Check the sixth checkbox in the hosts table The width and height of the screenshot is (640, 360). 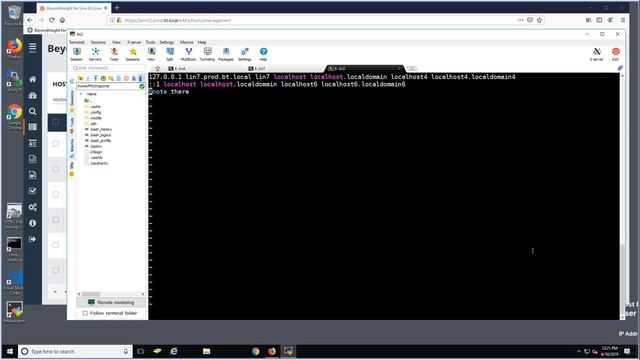click(x=56, y=245)
